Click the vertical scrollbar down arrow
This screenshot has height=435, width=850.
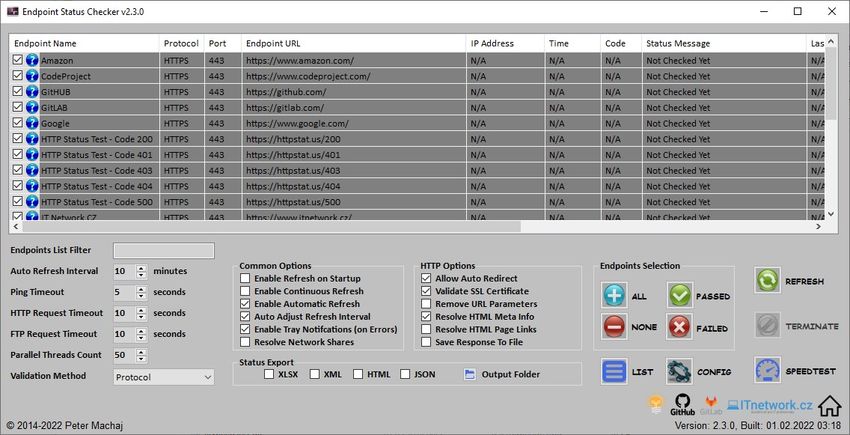832,214
